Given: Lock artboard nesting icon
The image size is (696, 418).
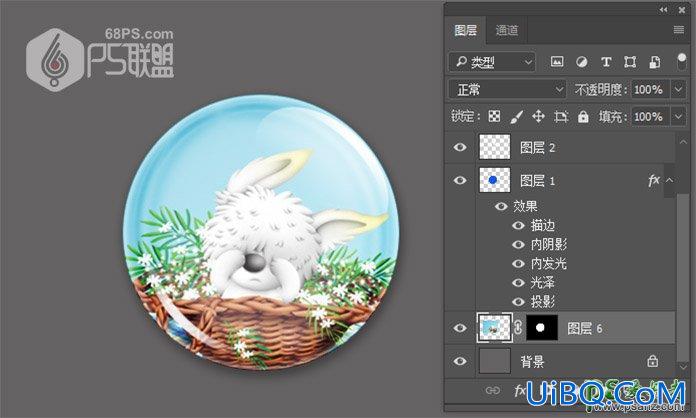Looking at the screenshot, I should click(561, 116).
